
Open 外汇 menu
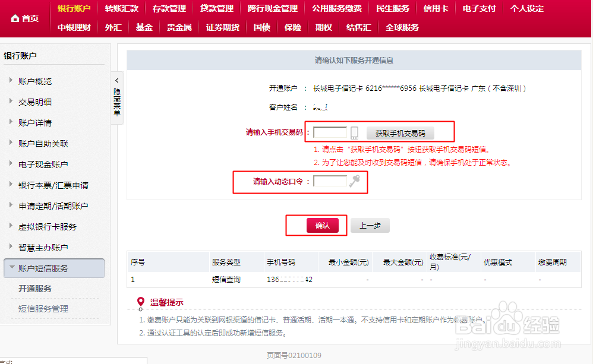pos(113,27)
